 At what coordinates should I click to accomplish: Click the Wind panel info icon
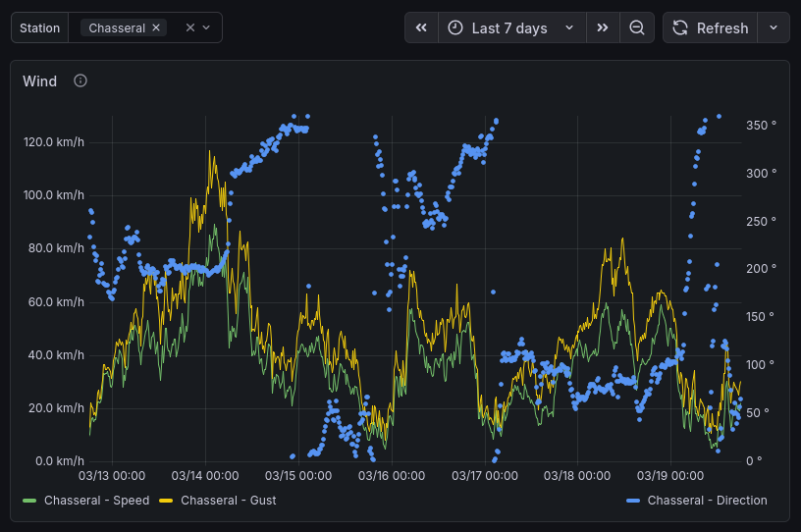pos(80,80)
